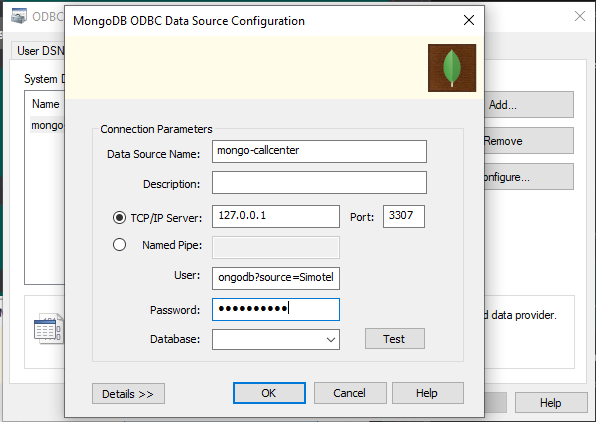Click the MongoDB leaf logo icon
The width and height of the screenshot is (596, 422).
pyautogui.click(x=452, y=68)
